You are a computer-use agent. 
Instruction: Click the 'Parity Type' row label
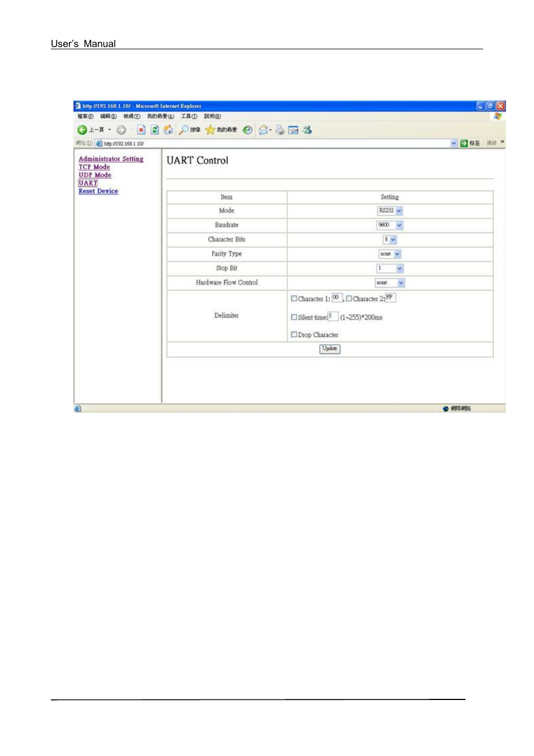[227, 254]
